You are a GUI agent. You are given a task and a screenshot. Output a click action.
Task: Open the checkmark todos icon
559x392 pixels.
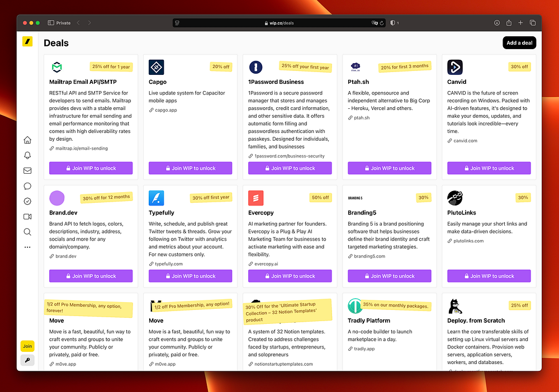[x=27, y=201]
